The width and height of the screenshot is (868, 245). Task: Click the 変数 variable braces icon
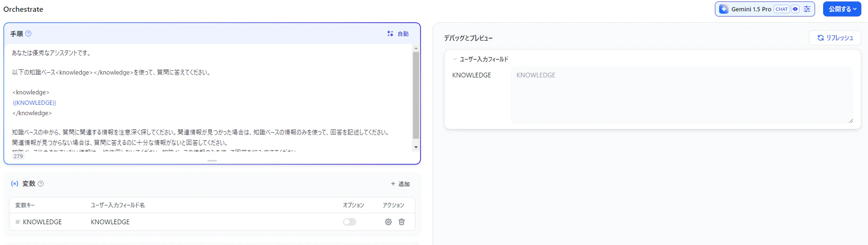[x=15, y=184]
